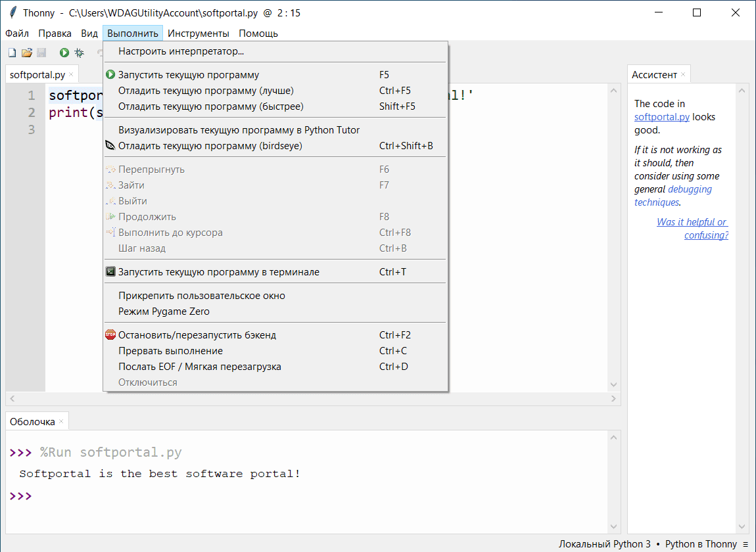Viewport: 756px width, 552px height.
Task: Choose Остановить/перезапустить бэкенд menu item
Action: click(x=197, y=335)
